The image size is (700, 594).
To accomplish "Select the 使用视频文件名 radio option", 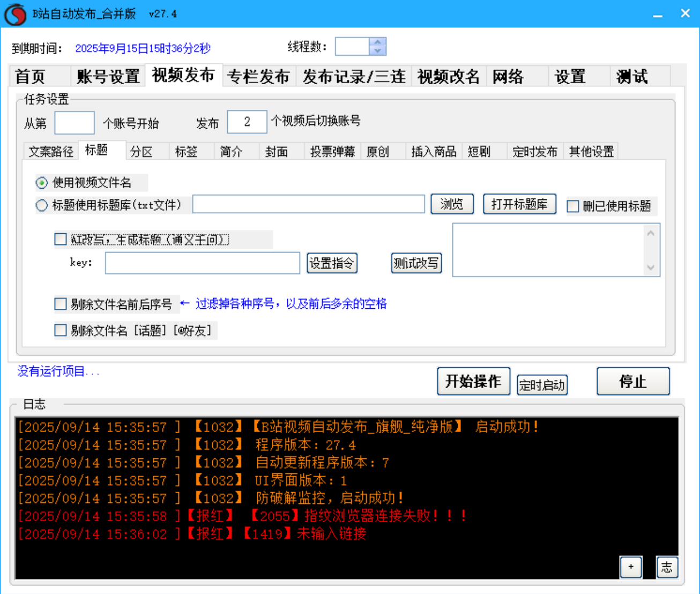I will click(x=41, y=183).
